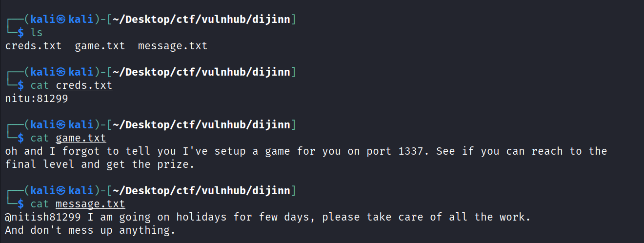Click message.txt in the ls output
This screenshot has width=644, height=243.
(x=173, y=46)
